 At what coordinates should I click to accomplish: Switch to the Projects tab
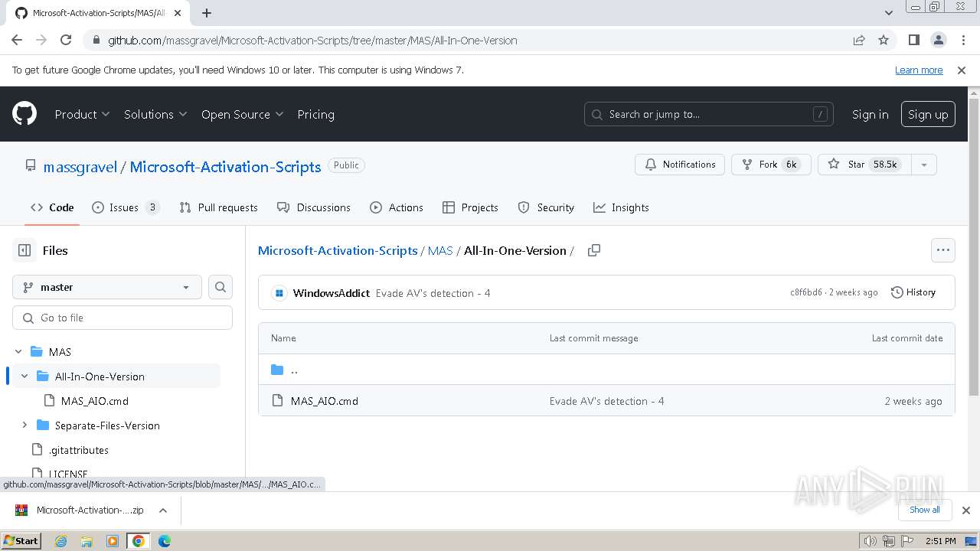(471, 207)
